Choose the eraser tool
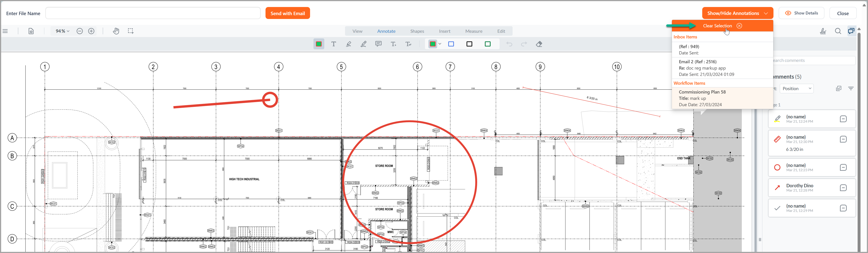The image size is (868, 253). (x=539, y=44)
